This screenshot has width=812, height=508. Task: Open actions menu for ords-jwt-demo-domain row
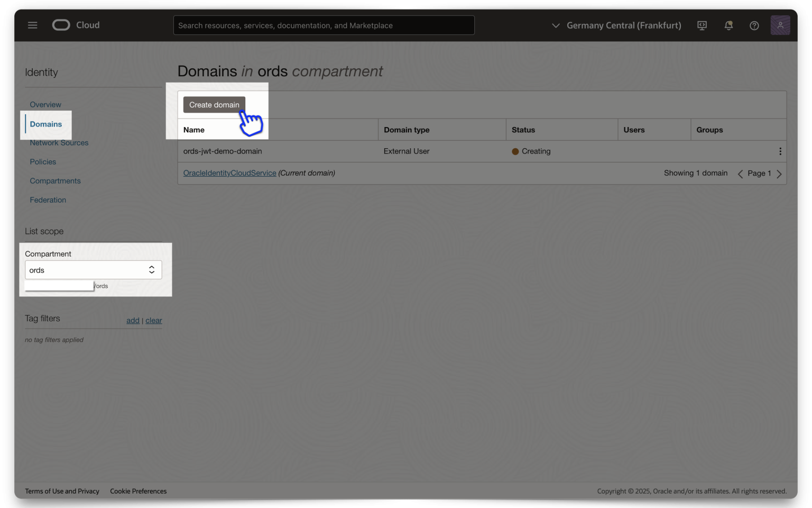pos(780,151)
